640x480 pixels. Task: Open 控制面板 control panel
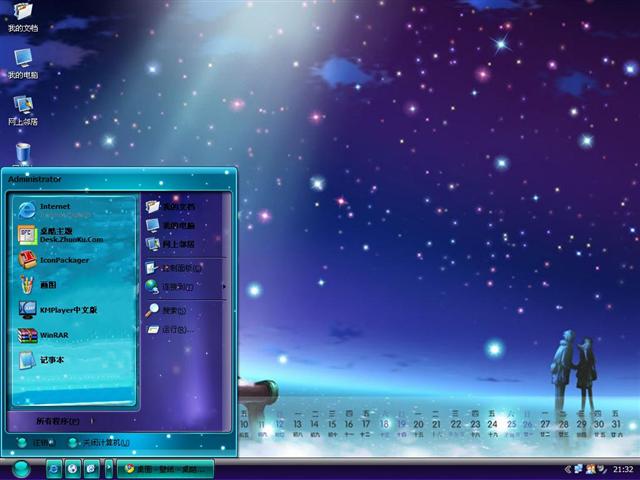(x=184, y=268)
